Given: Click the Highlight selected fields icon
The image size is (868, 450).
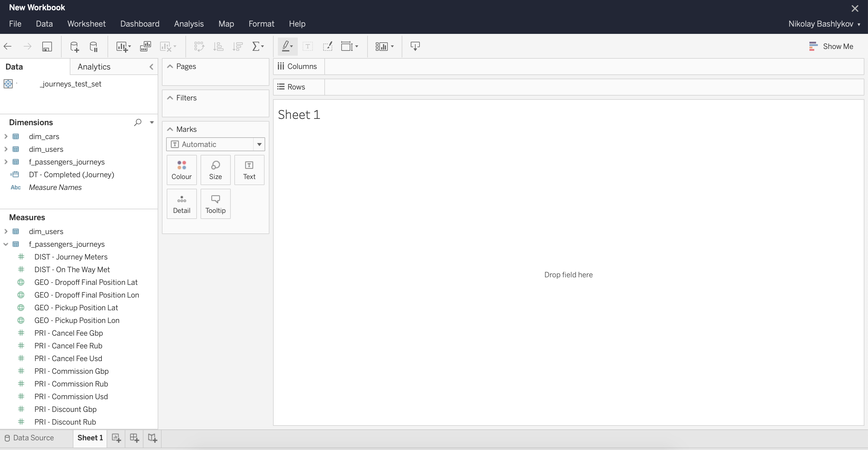Looking at the screenshot, I should pyautogui.click(x=286, y=46).
